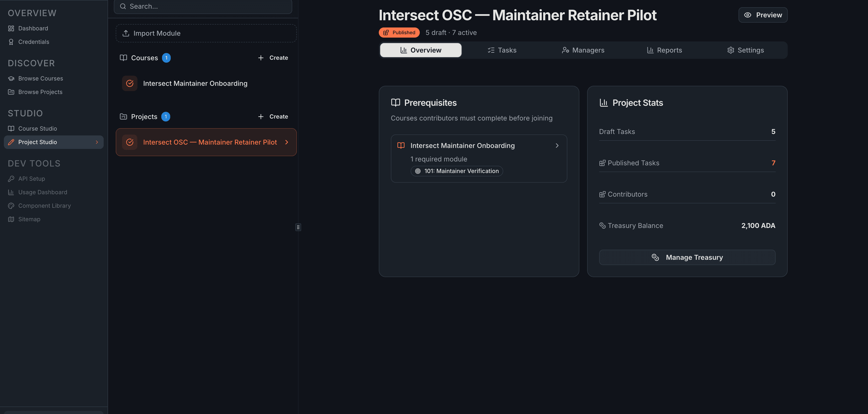
Task: Open the 101: Maintainer Verification module chip
Action: [457, 171]
